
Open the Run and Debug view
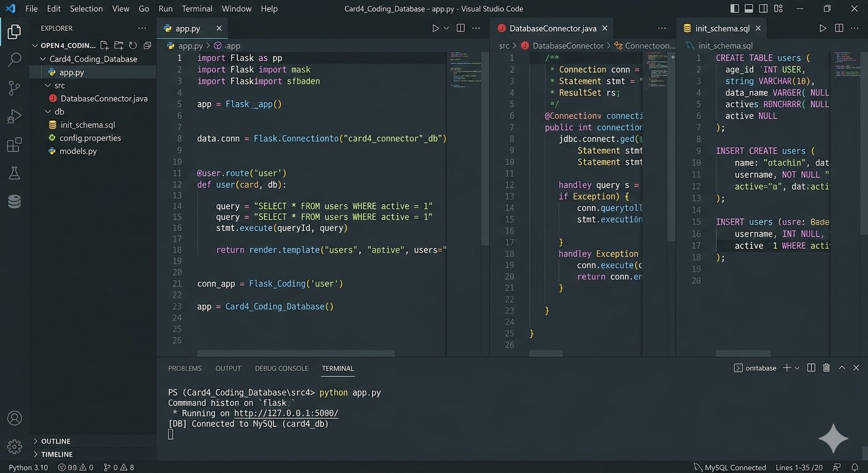pos(14,116)
